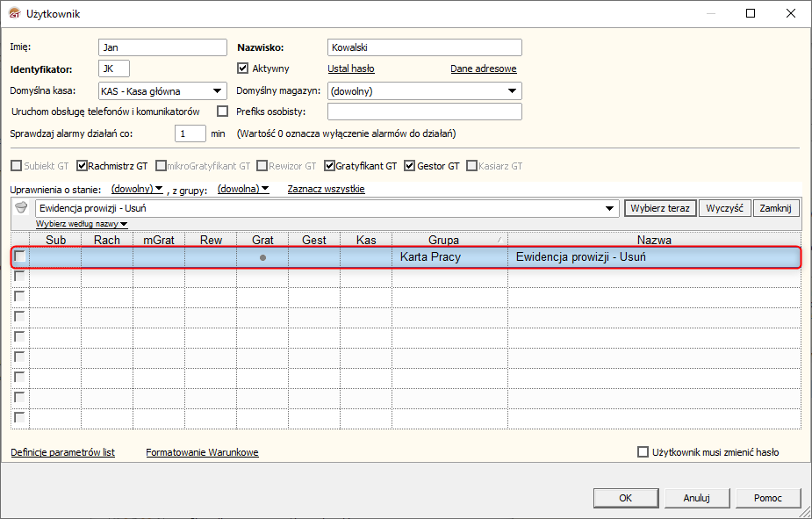
Task: Click the Imię input field containing Jan
Action: 162,47
